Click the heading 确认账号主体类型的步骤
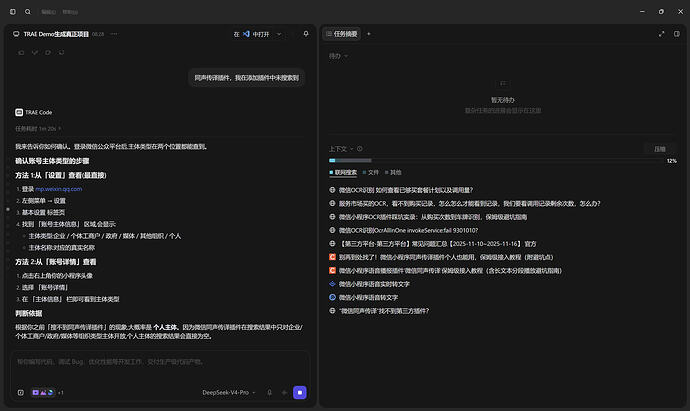The image size is (690, 411). pos(52,161)
